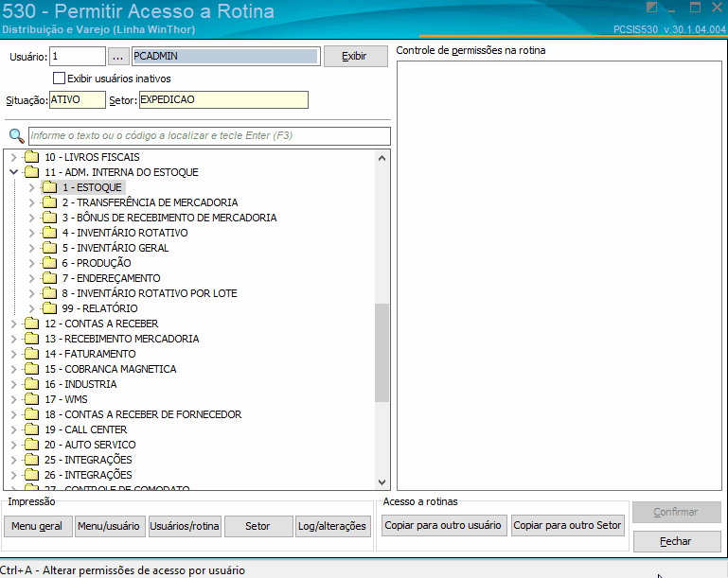The width and height of the screenshot is (728, 578).
Task: Click folder icon of 2 - TRANSFERÊNCIA DE MERCADORIA
Action: pos(49,202)
